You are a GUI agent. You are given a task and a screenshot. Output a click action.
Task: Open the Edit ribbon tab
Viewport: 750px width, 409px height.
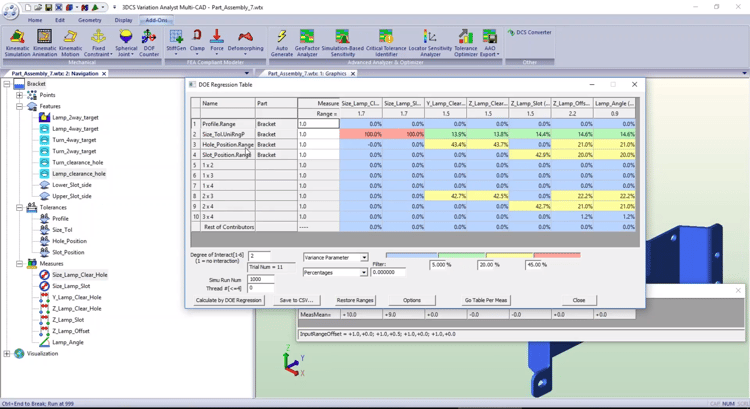pyautogui.click(x=60, y=20)
